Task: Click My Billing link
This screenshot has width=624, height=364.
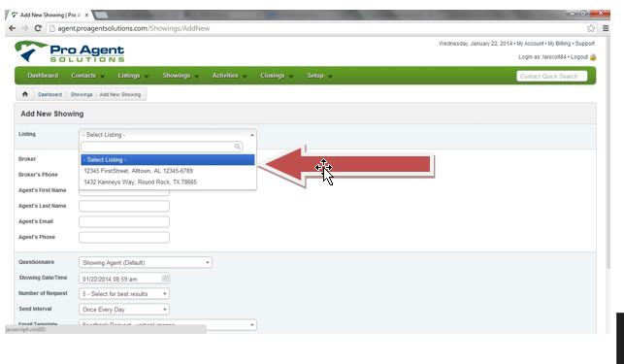Action: tap(559, 44)
